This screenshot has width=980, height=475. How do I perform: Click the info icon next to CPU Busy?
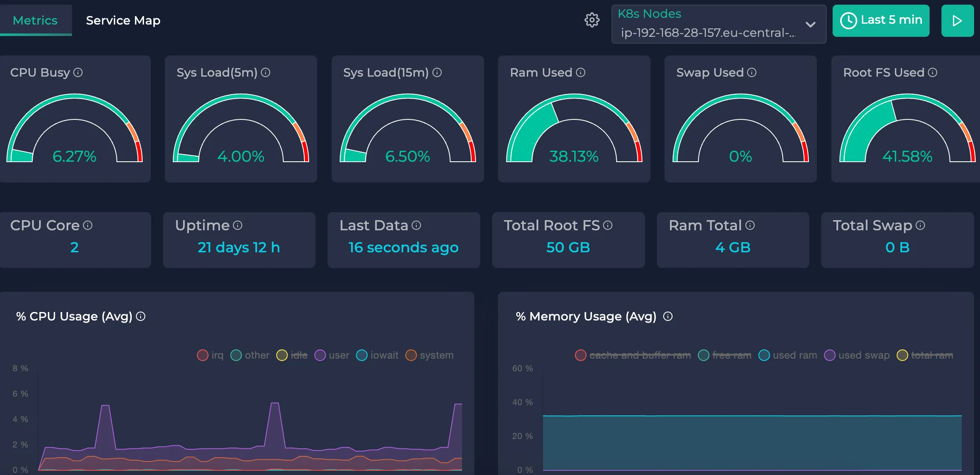(x=78, y=73)
